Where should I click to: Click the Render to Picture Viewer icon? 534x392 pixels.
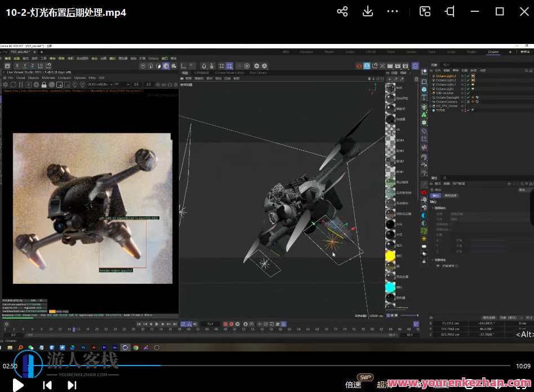coord(150,65)
